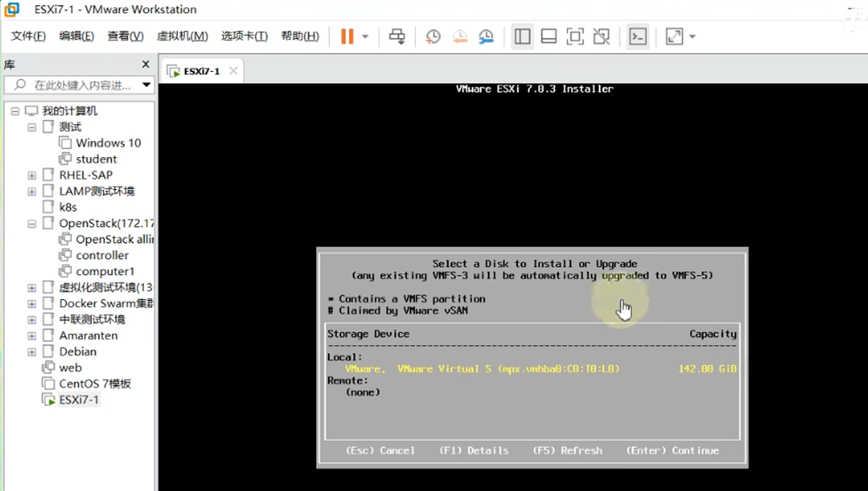This screenshot has height=491, width=868.
Task: Open the console view icon
Action: coord(638,36)
